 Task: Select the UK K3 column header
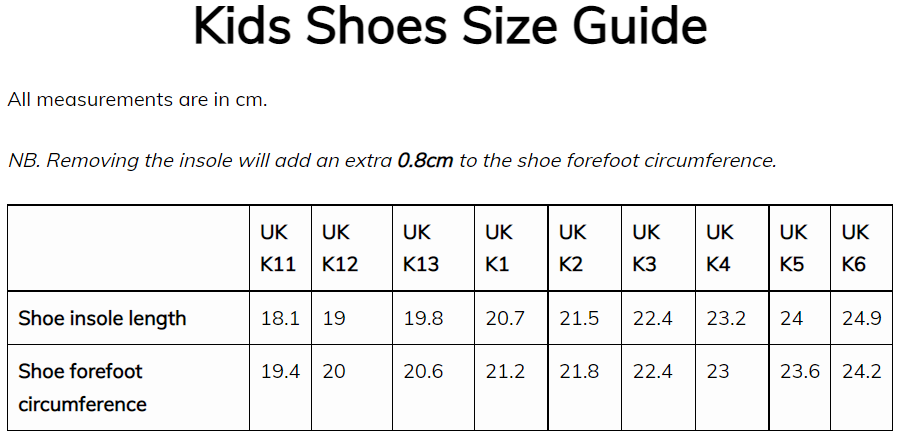click(647, 248)
